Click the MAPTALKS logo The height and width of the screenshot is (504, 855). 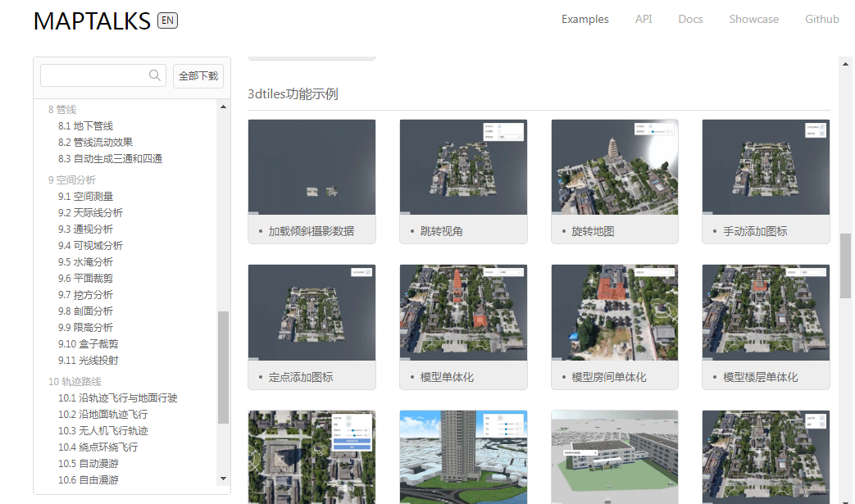point(92,21)
